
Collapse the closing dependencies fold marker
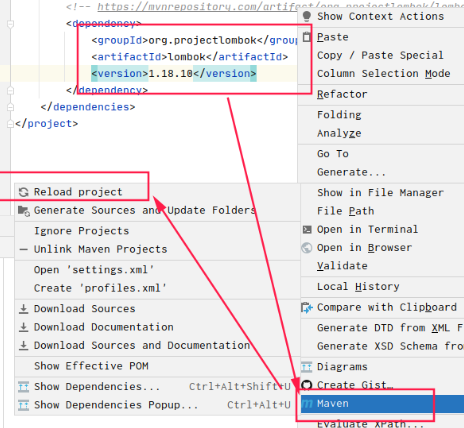10,107
